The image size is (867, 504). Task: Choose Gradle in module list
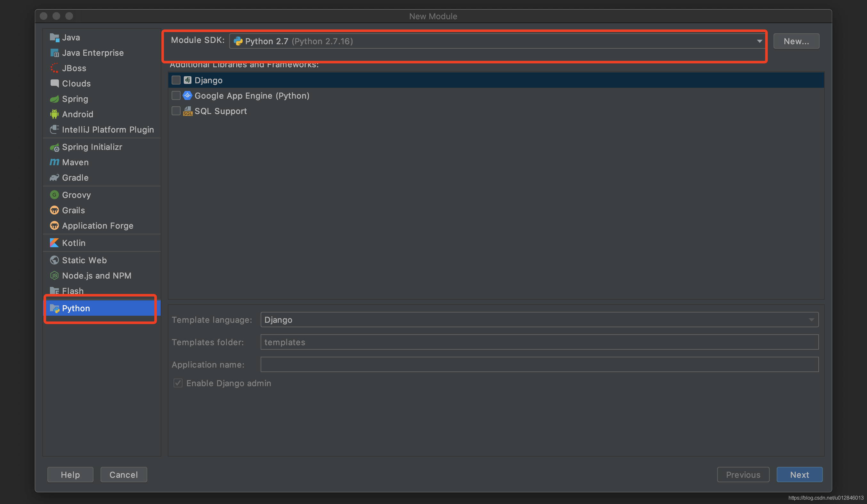(x=75, y=177)
